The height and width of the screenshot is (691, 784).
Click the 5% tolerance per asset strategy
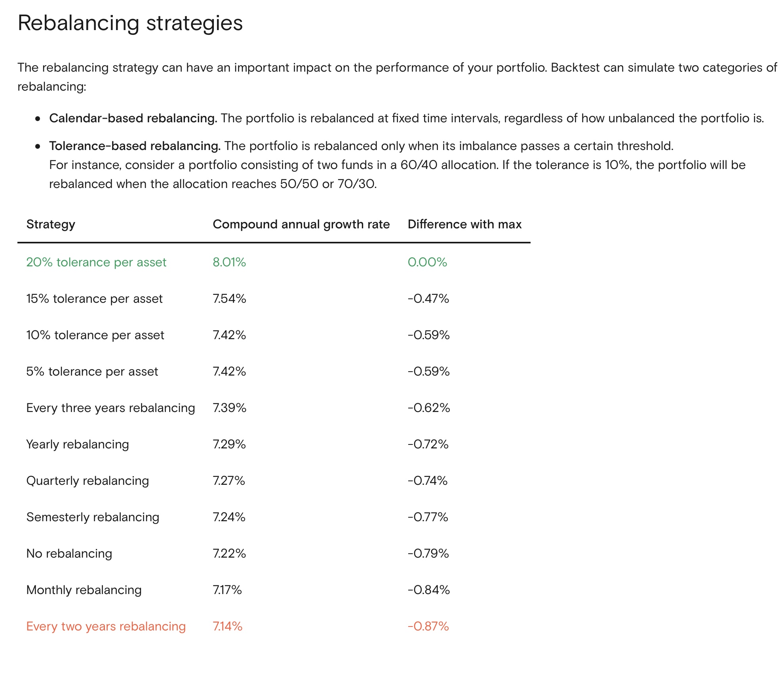coord(92,372)
